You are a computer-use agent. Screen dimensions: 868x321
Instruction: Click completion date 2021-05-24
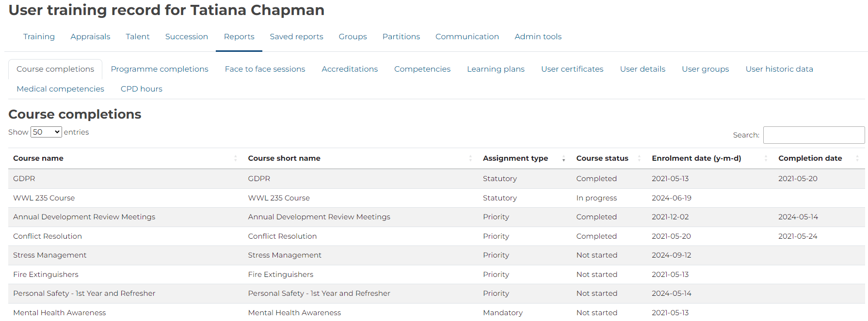pos(798,236)
